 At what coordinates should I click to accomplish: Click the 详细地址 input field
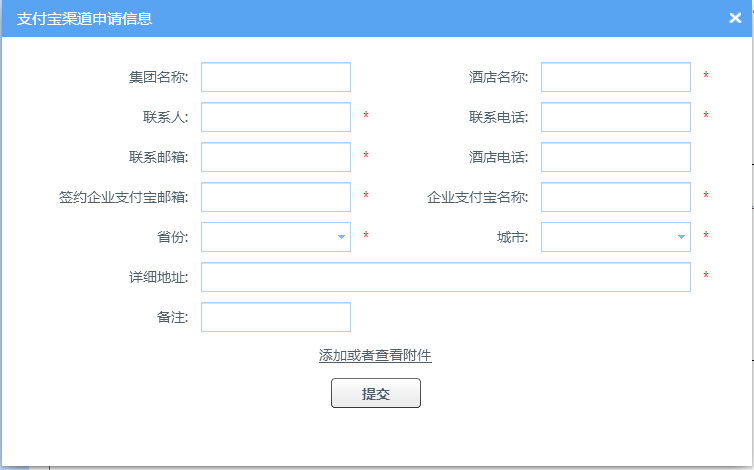446,277
